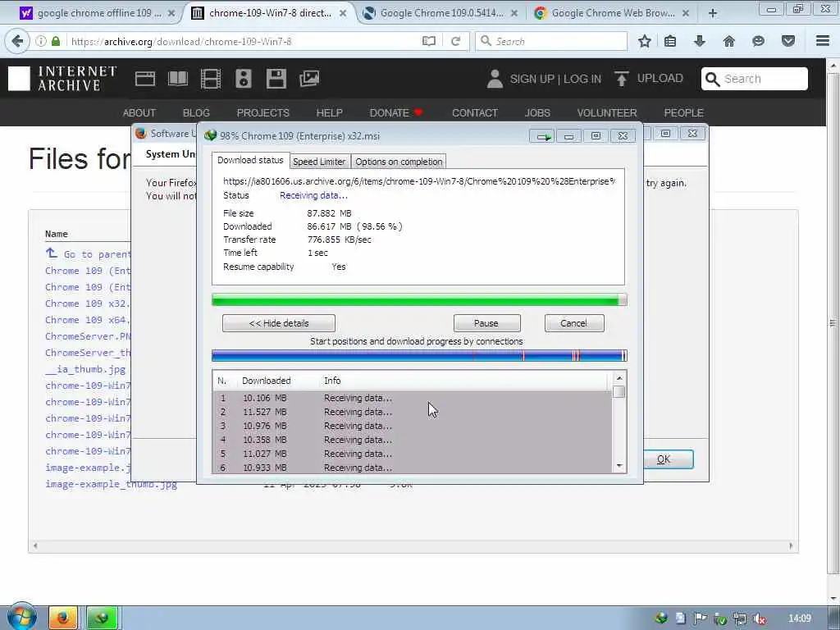Open Archive software floppy icon
This screenshot has height=630, width=840.
point(276,79)
